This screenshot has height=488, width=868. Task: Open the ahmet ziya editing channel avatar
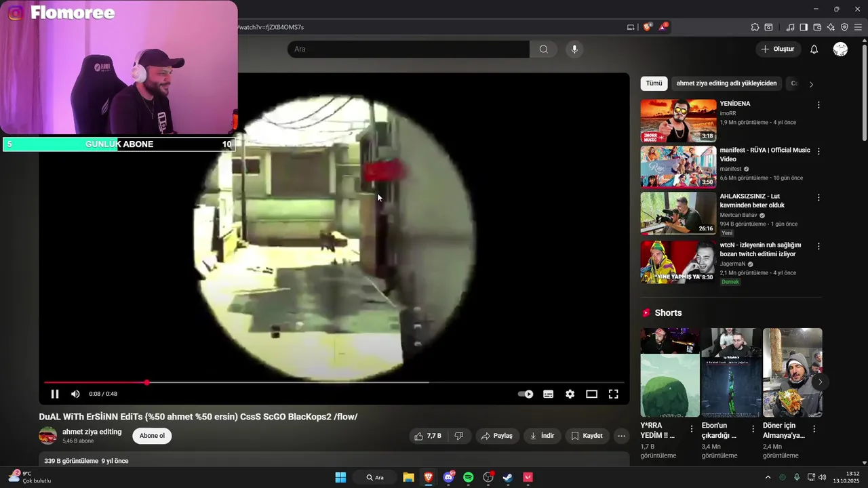click(47, 436)
